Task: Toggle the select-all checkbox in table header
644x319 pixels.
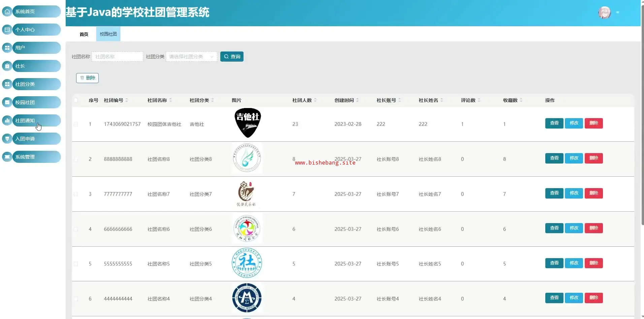Action: pyautogui.click(x=76, y=100)
